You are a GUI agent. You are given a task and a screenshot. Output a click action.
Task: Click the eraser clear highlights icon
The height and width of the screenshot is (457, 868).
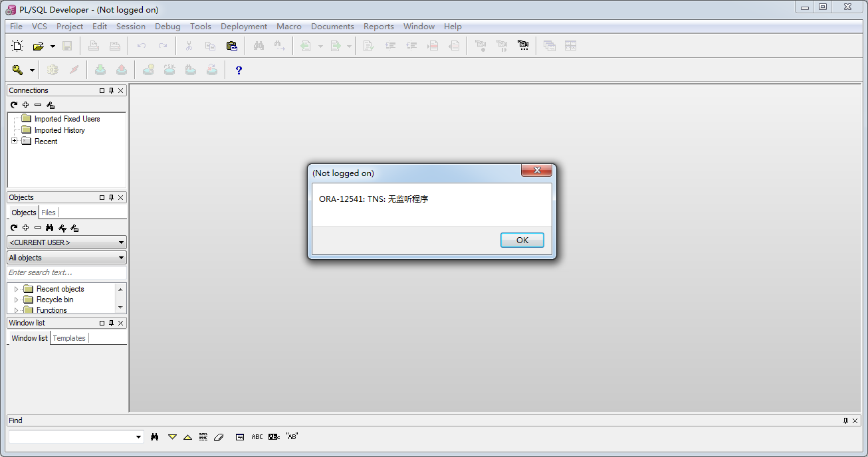tap(219, 436)
